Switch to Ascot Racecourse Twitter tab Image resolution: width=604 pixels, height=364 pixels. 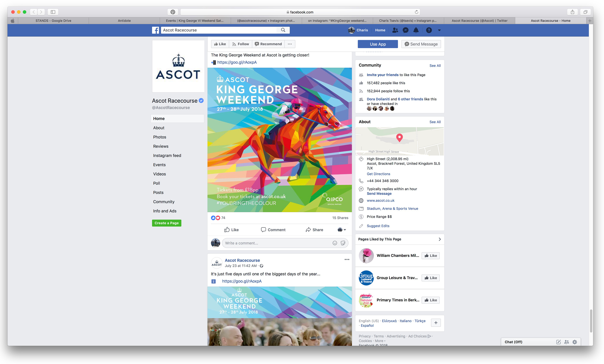point(479,21)
